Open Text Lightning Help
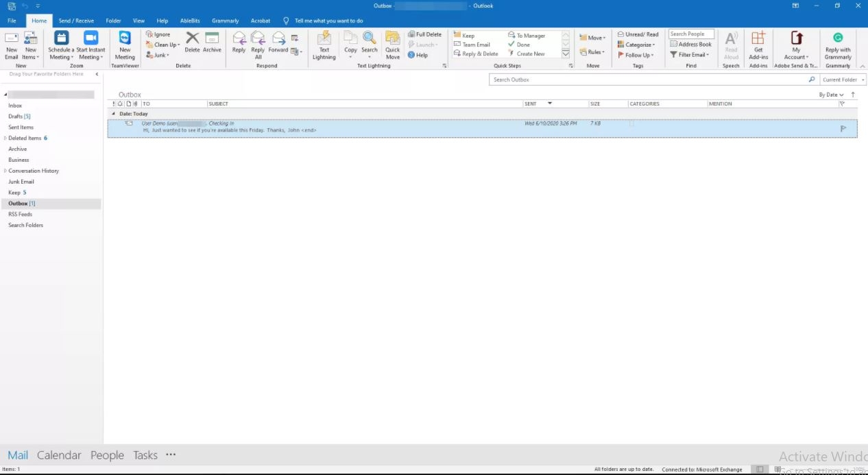This screenshot has height=475, width=868. (x=418, y=55)
